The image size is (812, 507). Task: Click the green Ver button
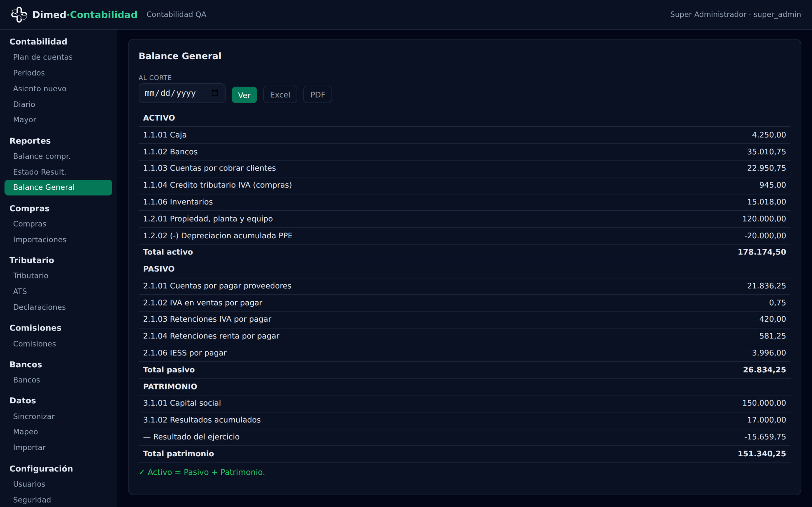click(244, 95)
